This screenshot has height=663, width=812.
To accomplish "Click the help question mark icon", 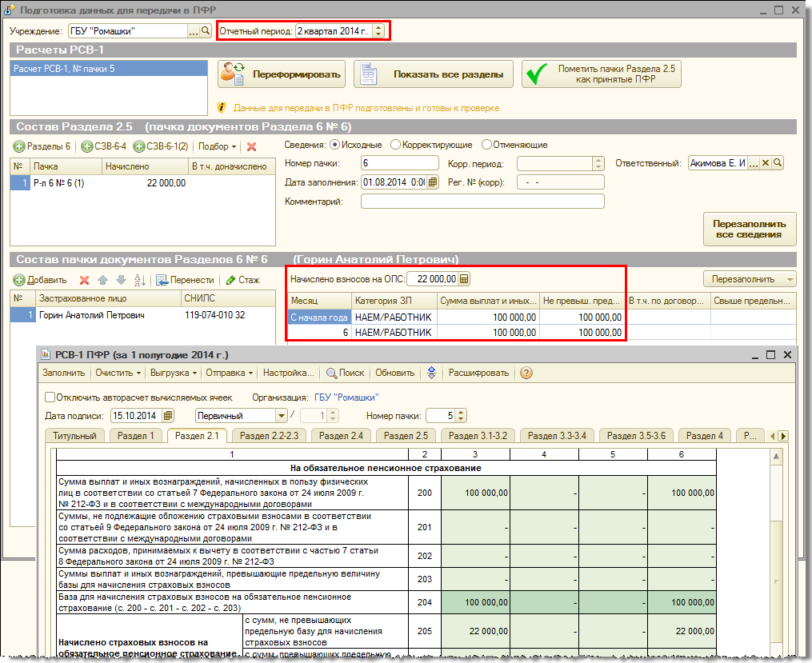I will point(526,373).
